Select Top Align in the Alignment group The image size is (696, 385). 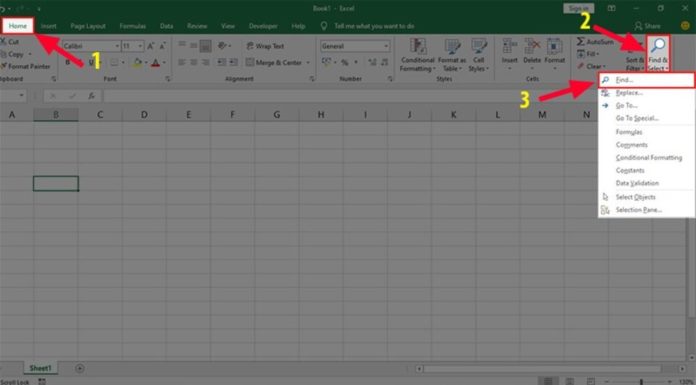tap(182, 45)
